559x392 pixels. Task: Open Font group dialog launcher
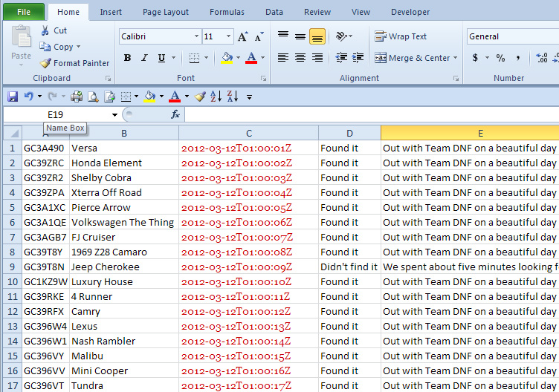(x=263, y=79)
